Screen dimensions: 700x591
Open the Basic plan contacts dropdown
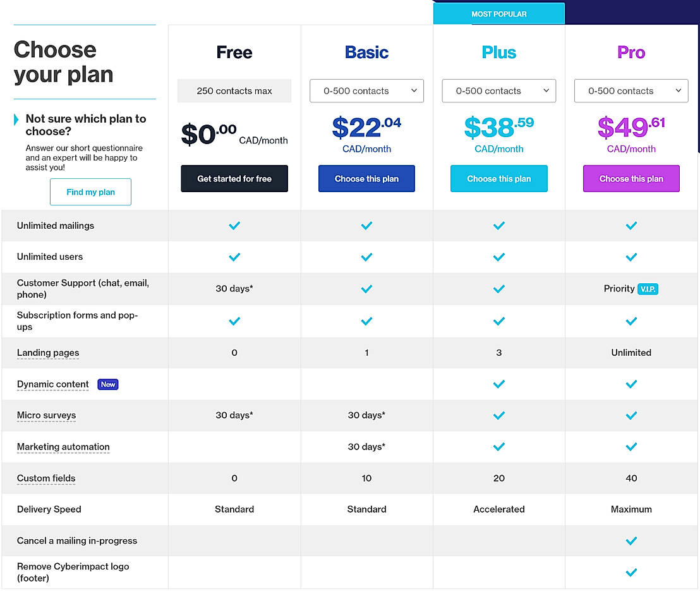[366, 91]
